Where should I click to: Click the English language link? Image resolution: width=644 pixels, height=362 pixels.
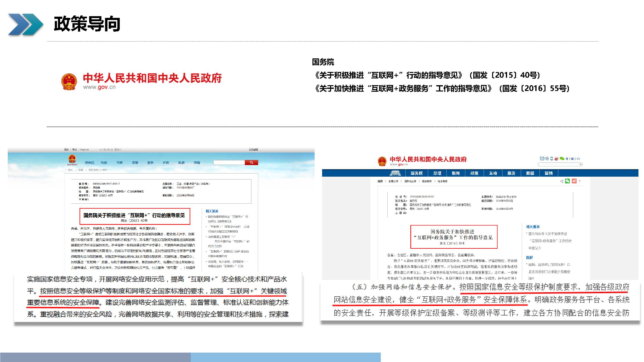click(85, 150)
